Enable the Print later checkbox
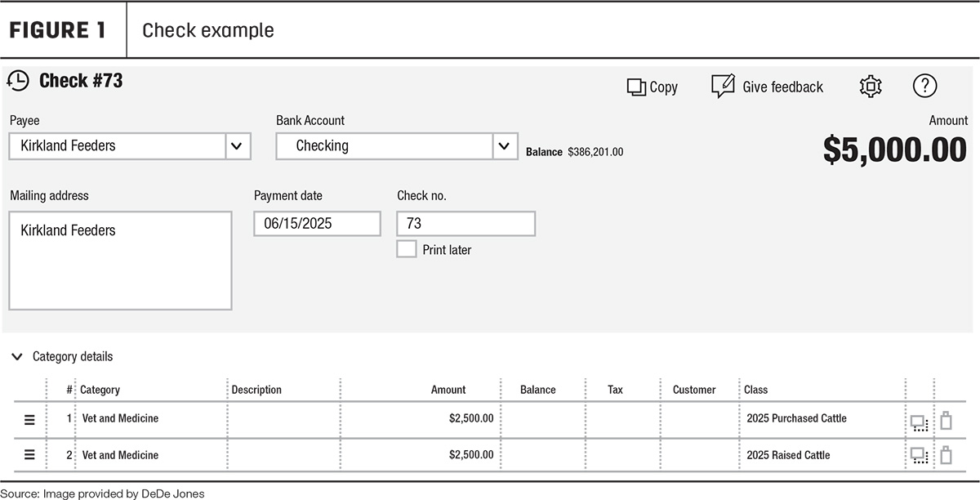980x500 pixels. [x=407, y=249]
